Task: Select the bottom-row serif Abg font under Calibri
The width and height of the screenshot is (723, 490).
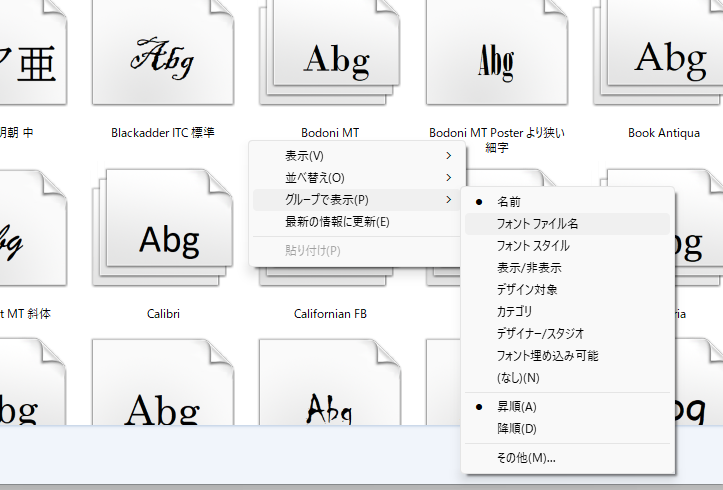Action: 163,382
